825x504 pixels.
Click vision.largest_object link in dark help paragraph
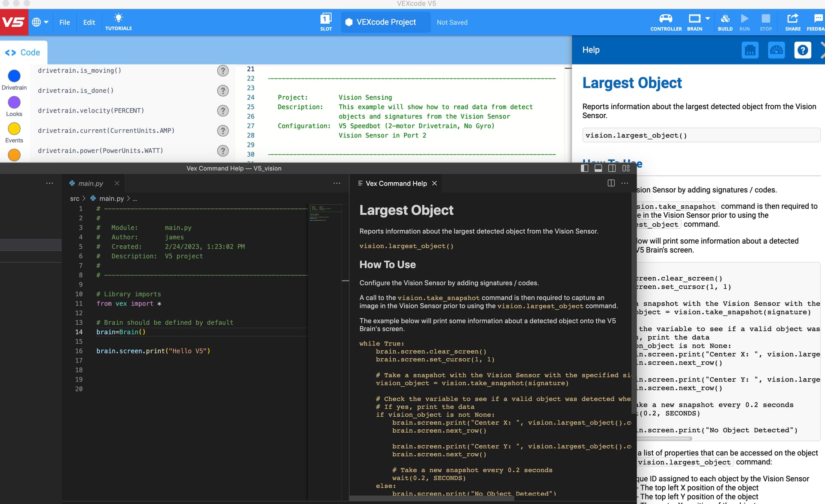540,306
